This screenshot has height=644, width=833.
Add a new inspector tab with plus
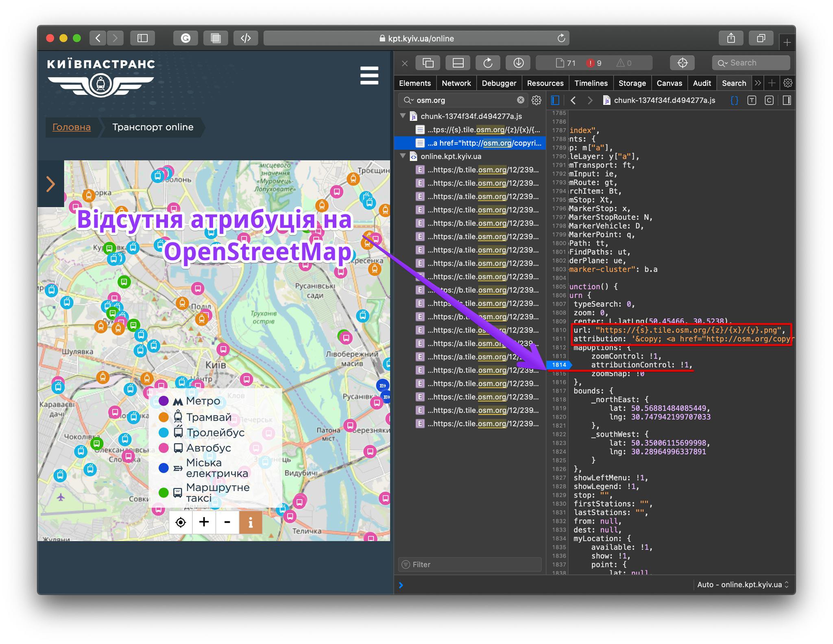772,83
